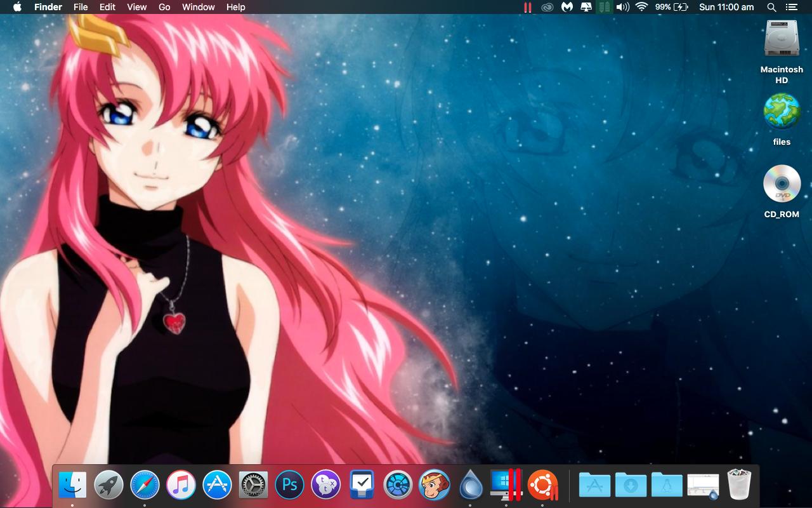Open Ubuntu virtual machine in dock
The height and width of the screenshot is (508, 812).
542,485
